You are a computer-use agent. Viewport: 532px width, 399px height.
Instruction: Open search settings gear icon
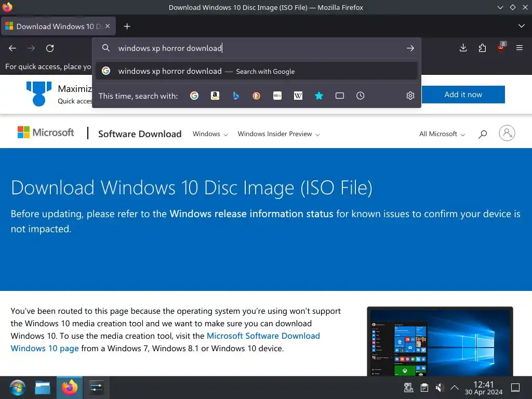tap(410, 96)
